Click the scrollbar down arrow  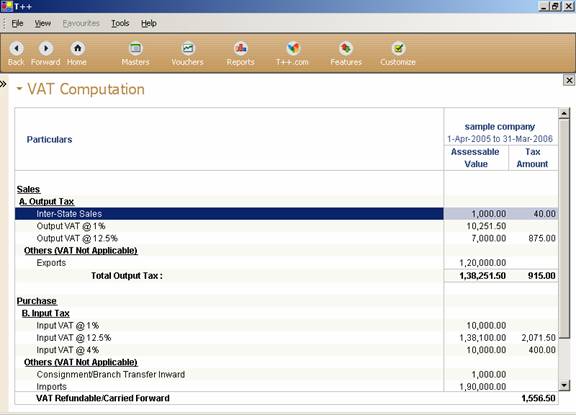[x=564, y=385]
